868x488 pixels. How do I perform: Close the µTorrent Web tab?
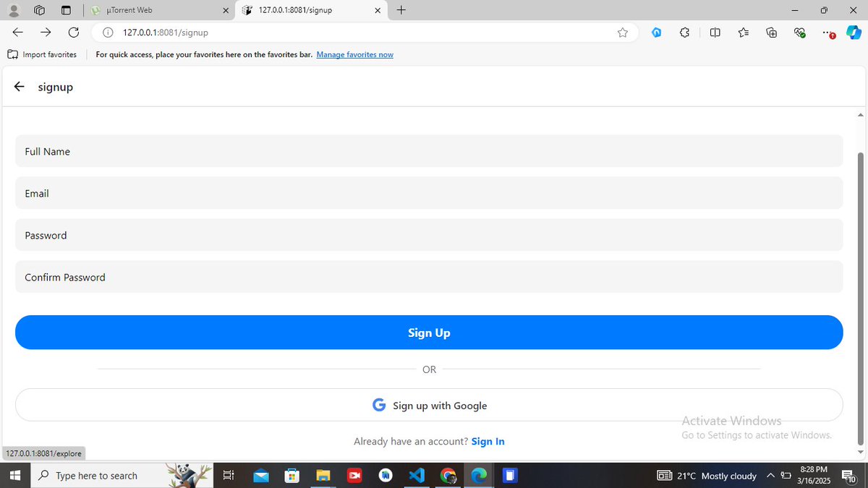pyautogui.click(x=225, y=10)
